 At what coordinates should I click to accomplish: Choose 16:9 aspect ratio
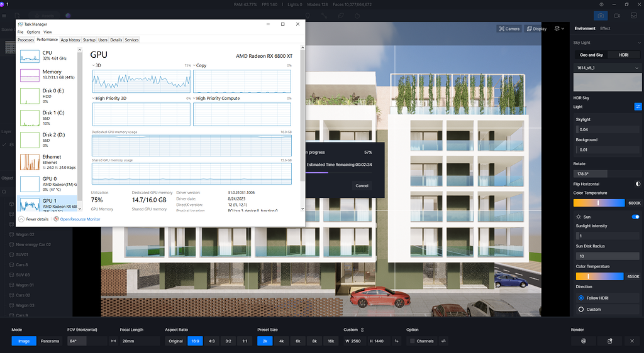pos(195,341)
